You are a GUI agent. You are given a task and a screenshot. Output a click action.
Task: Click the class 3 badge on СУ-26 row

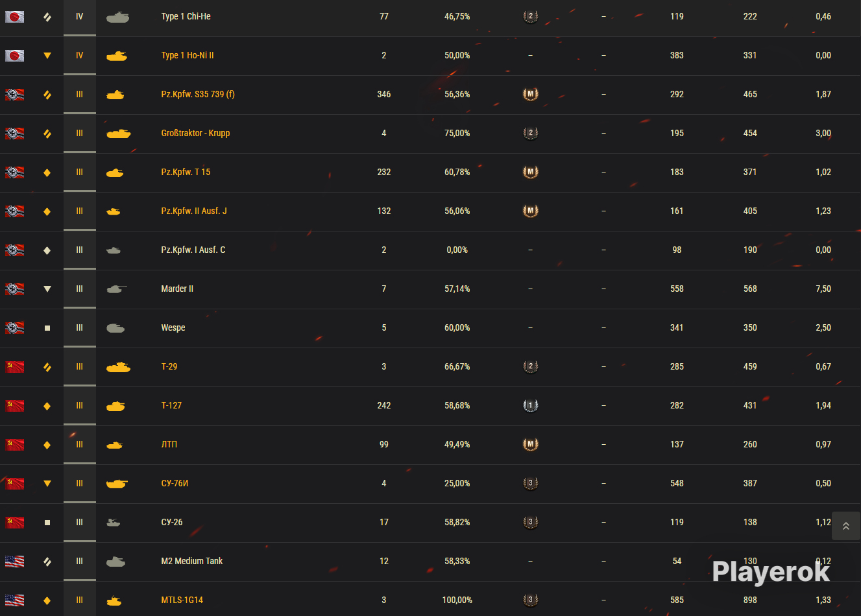531,522
